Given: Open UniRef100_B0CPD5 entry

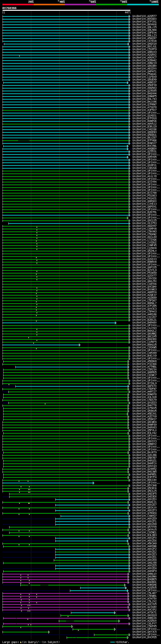Looking at the screenshot, I should pos(144,637).
